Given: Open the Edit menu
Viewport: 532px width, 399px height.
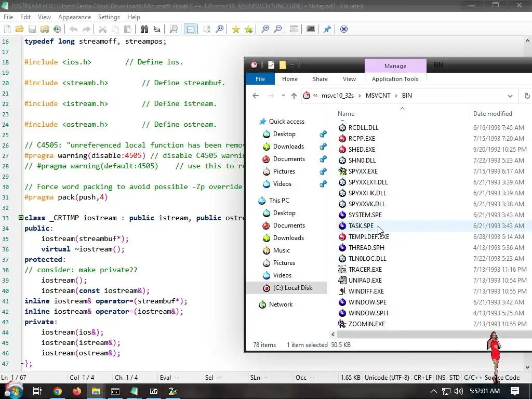Looking at the screenshot, I should pyautogui.click(x=25, y=17).
